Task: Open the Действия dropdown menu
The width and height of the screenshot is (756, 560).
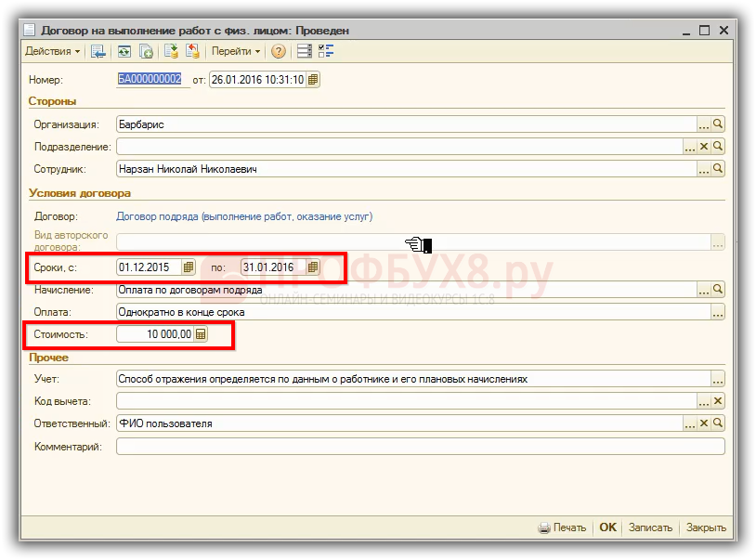Action: click(52, 51)
